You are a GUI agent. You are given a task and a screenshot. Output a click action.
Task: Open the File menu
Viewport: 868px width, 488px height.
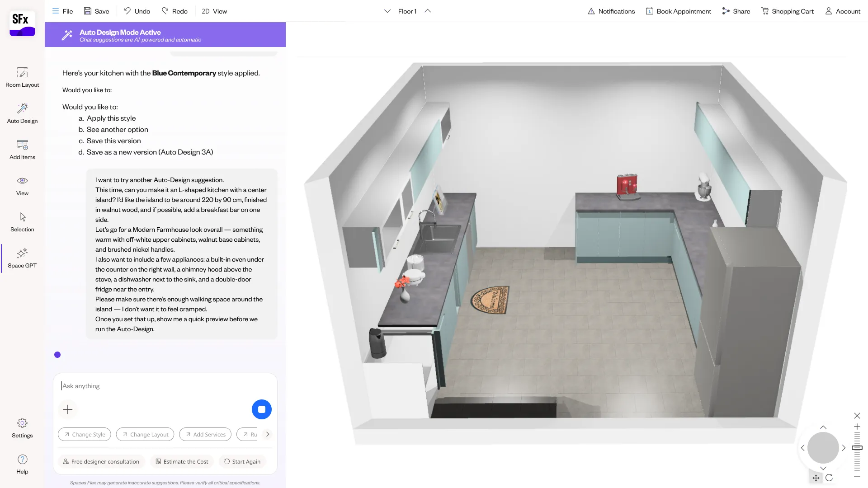(62, 11)
